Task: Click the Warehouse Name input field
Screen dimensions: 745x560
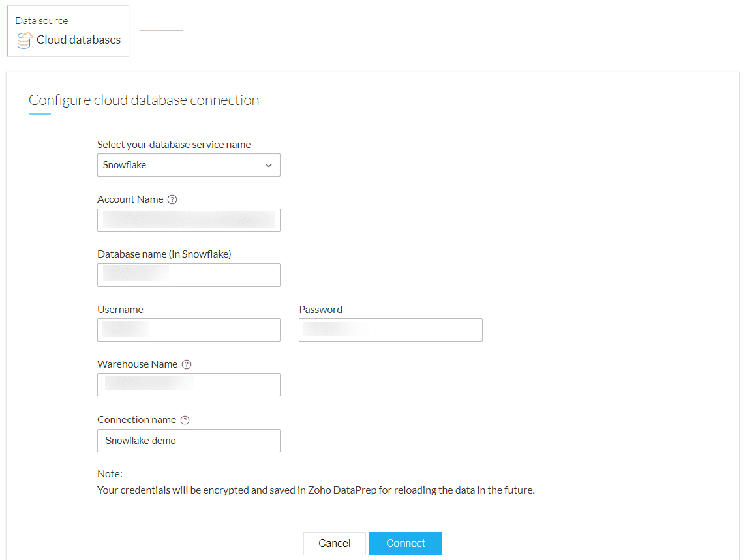Action: pyautogui.click(x=189, y=385)
